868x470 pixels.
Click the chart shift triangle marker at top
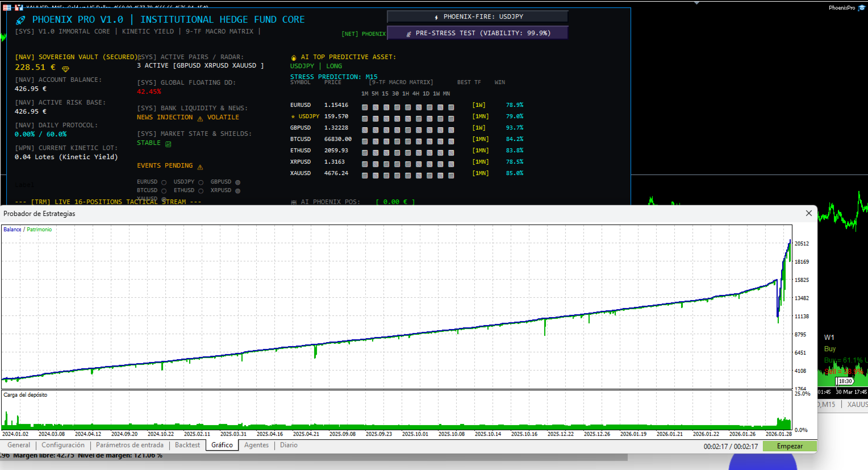click(696, 2)
